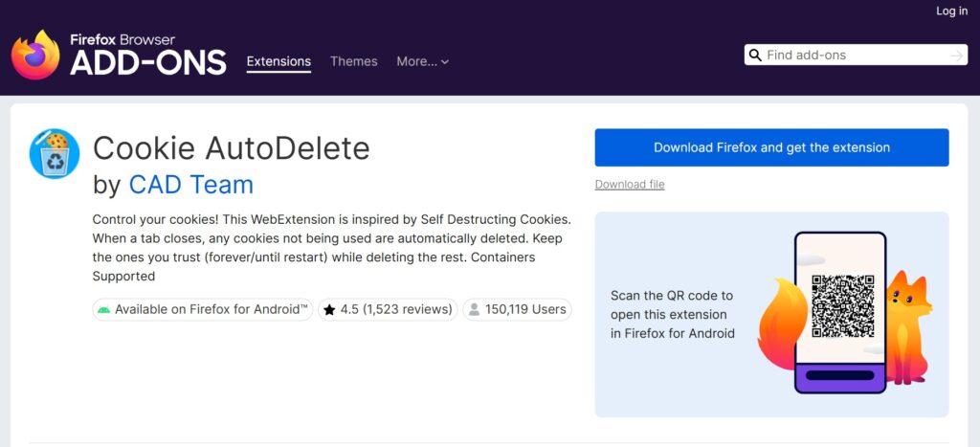Click Download Firefox and get the extension

tap(772, 147)
